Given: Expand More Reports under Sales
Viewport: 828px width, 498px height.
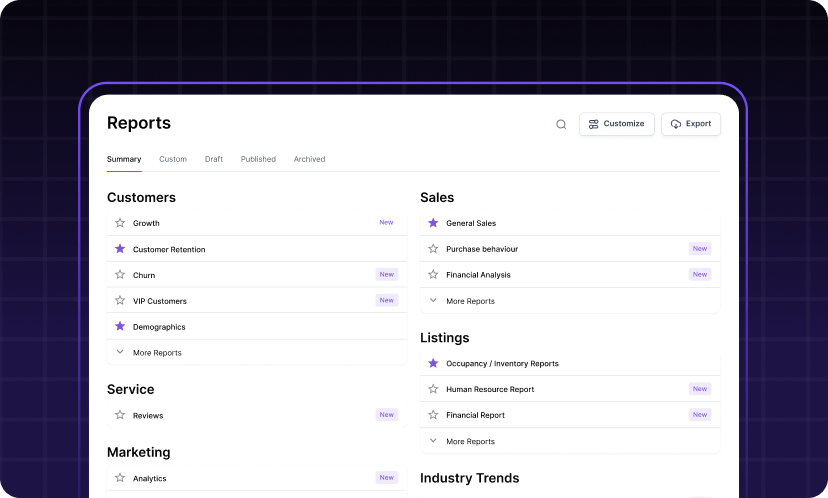Looking at the screenshot, I should click(469, 301).
